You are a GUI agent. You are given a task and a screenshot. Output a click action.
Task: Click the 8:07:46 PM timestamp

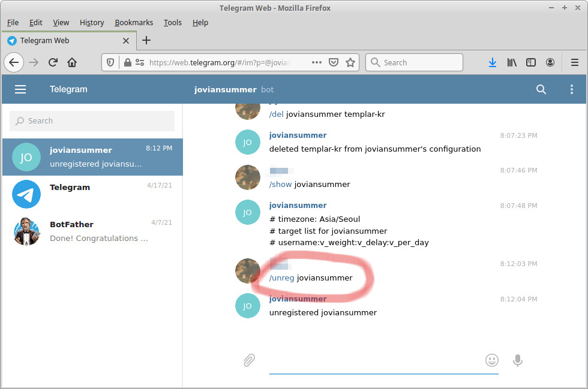pos(518,170)
